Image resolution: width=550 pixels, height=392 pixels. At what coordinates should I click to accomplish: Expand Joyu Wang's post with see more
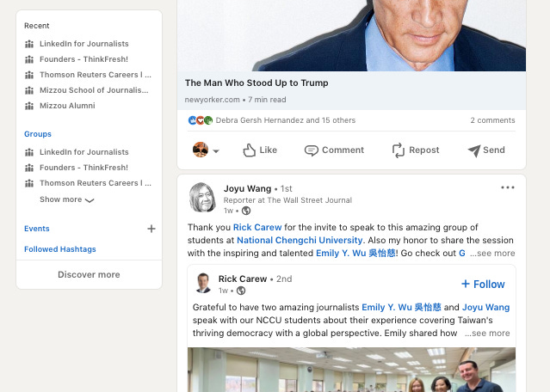(492, 254)
